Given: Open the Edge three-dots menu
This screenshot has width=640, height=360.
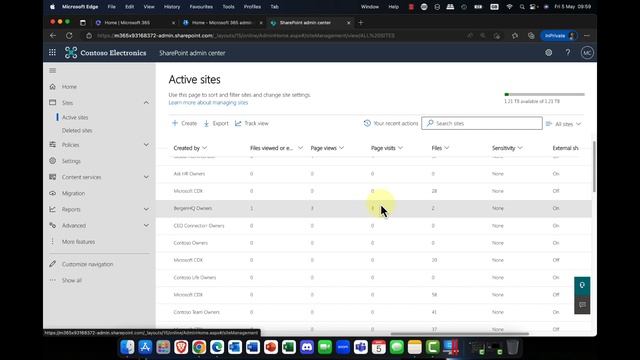Looking at the screenshot, I should point(587,36).
